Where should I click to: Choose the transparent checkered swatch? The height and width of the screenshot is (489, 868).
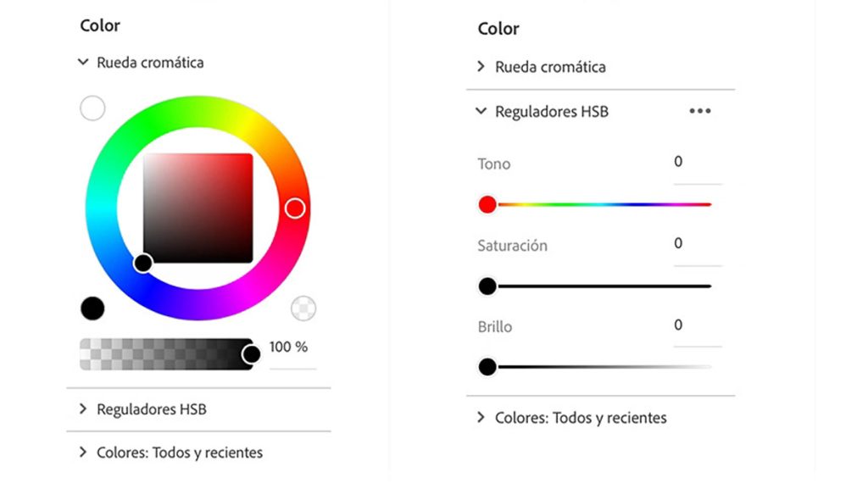pos(303,308)
